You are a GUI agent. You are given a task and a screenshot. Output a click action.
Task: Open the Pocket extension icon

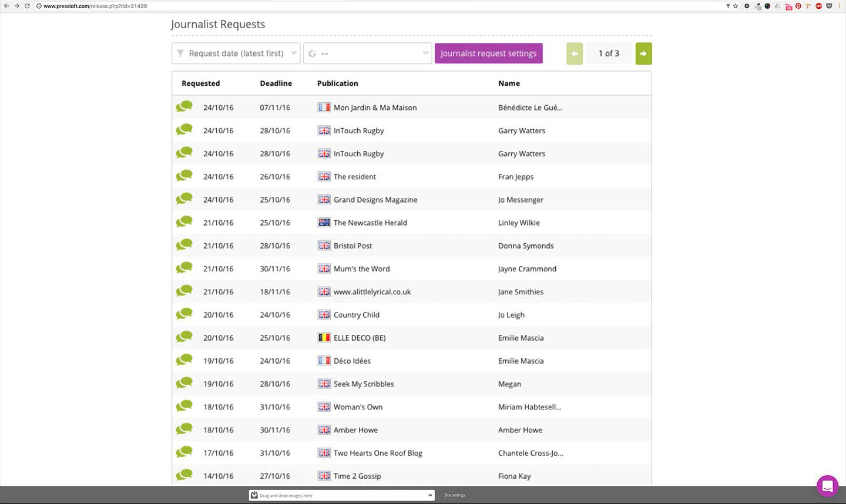(x=829, y=6)
